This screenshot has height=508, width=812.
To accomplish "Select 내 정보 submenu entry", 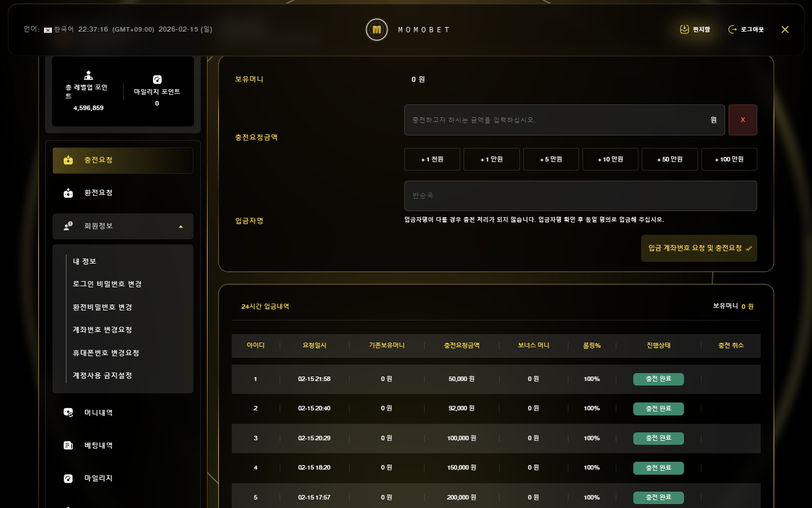I will click(x=85, y=261).
